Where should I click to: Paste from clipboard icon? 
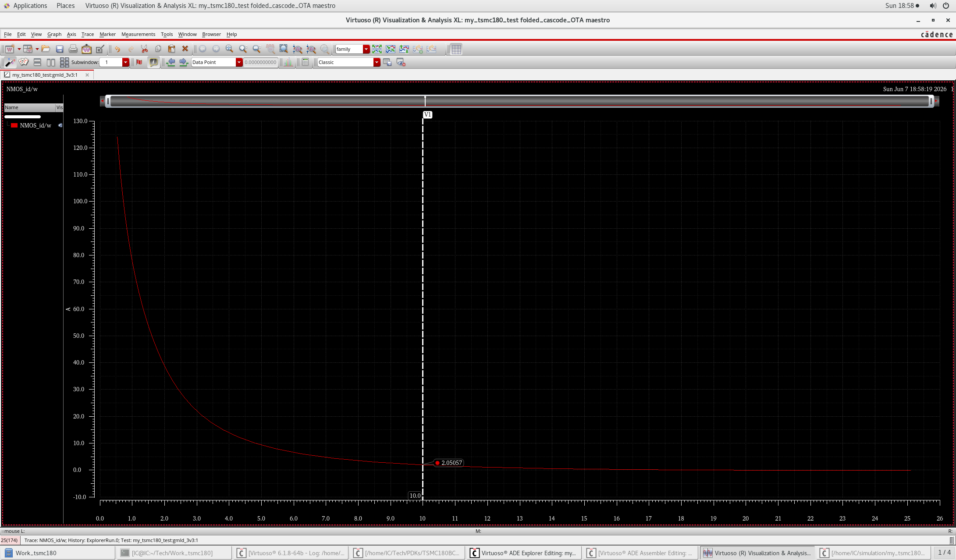click(171, 49)
